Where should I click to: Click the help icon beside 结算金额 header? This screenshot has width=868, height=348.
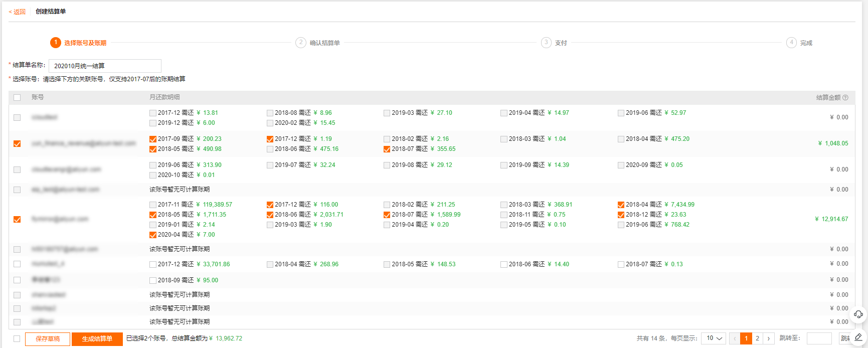click(x=845, y=98)
